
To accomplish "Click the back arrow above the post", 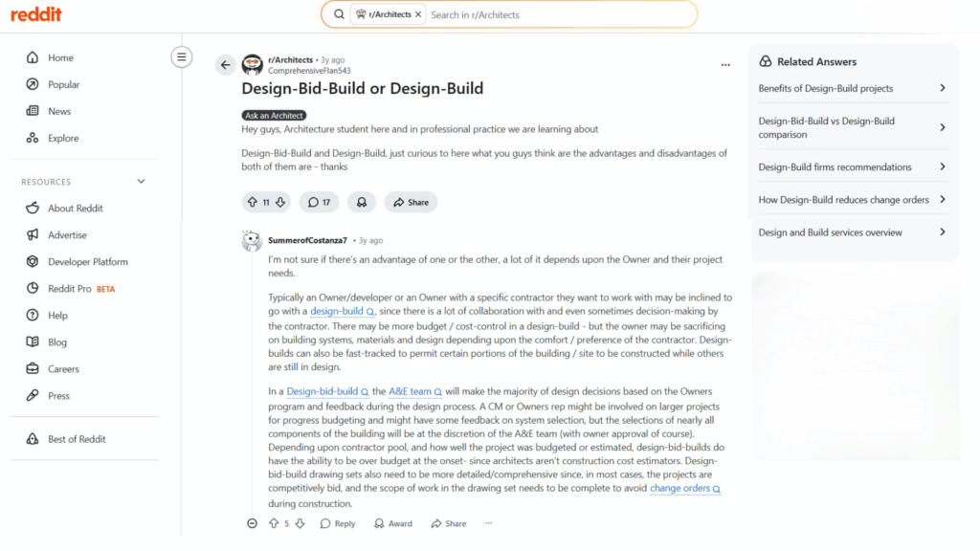I will [x=225, y=65].
